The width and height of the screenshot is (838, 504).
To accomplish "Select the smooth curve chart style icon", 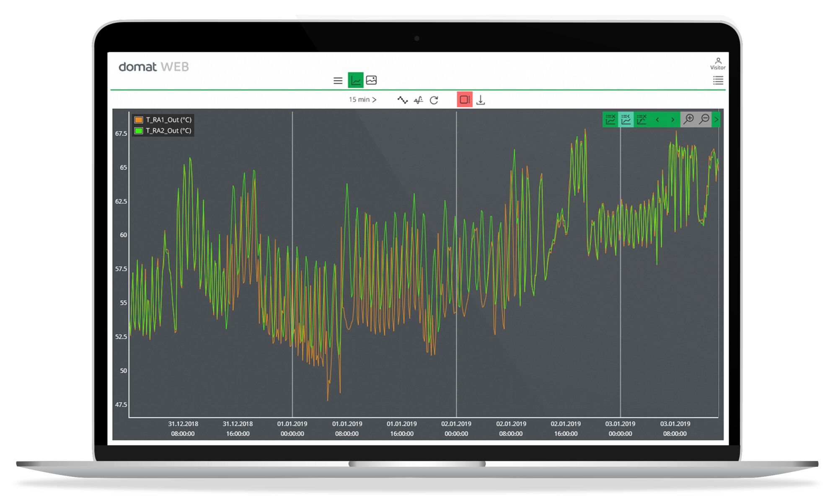I will pyautogui.click(x=418, y=100).
